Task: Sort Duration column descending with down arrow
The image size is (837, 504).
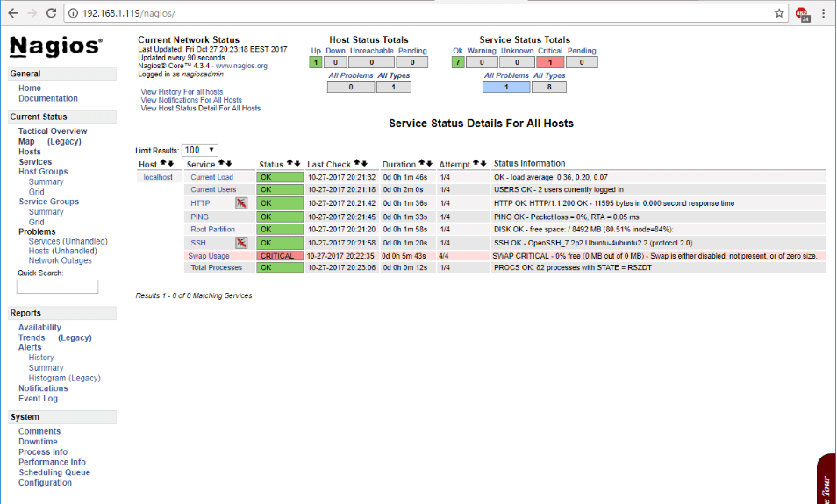Action: tap(429, 163)
